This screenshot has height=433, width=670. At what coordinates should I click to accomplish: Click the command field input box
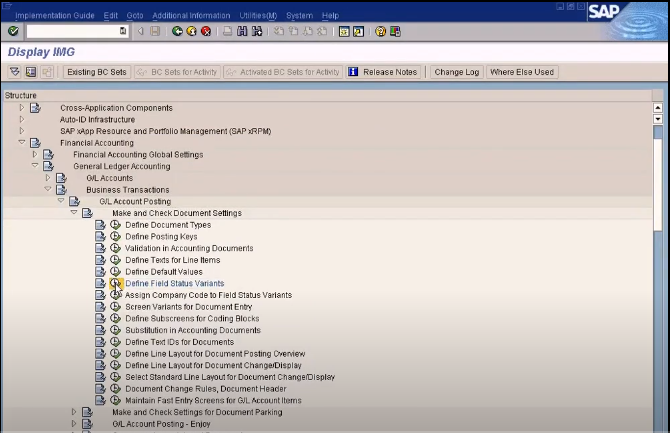[77, 31]
